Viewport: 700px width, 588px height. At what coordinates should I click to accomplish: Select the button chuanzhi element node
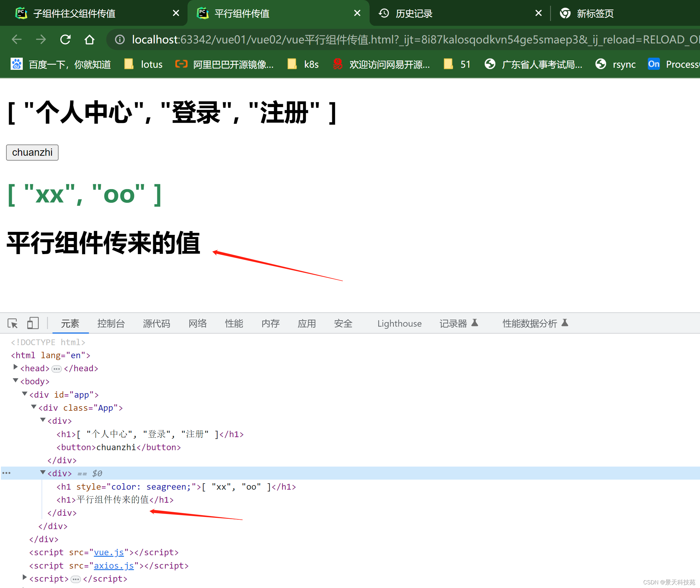coord(119,447)
